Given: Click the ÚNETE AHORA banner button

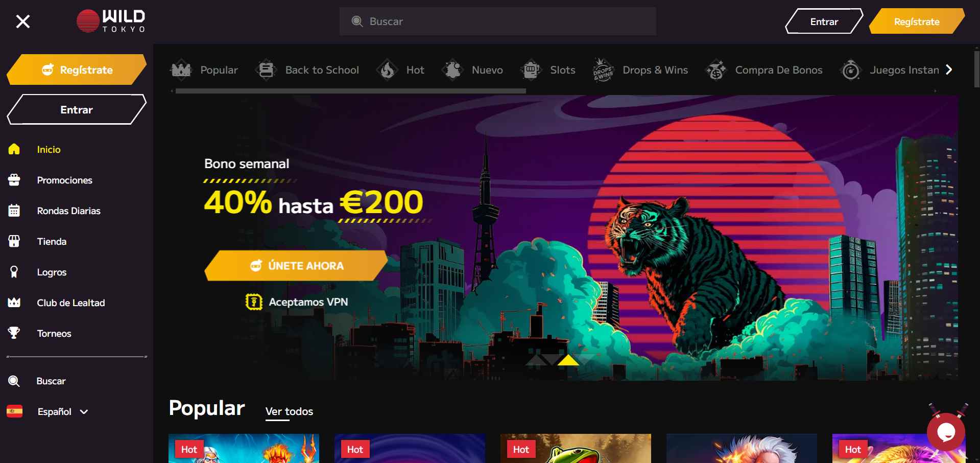Looking at the screenshot, I should pyautogui.click(x=296, y=266).
